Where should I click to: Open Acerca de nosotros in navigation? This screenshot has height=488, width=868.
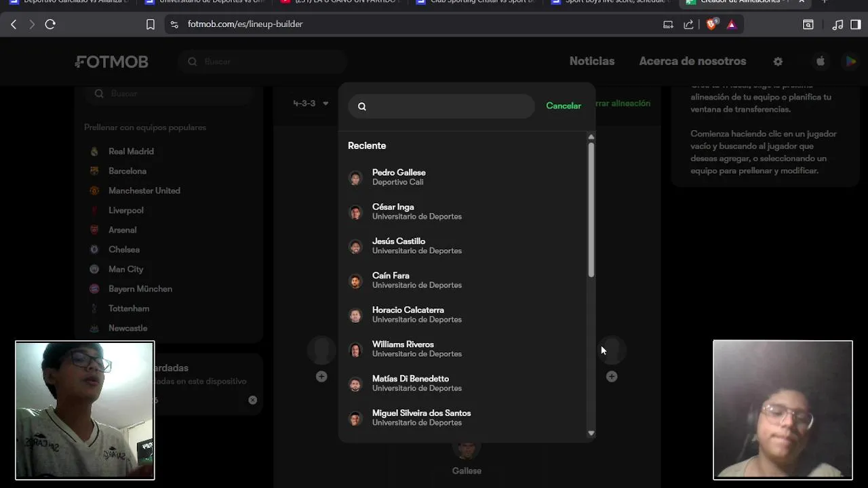tap(692, 61)
